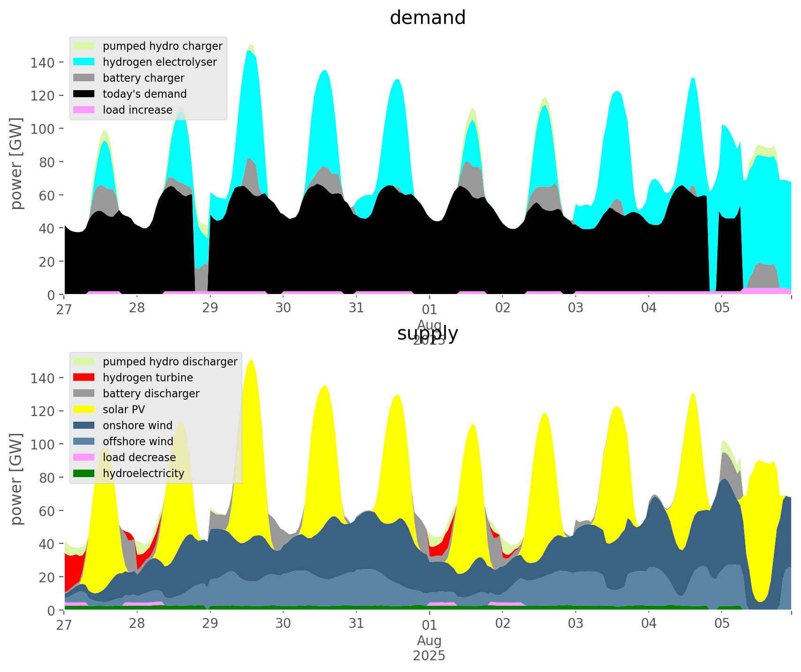801x672 pixels.
Task: Select the battery discharger legend label
Action: [151, 394]
